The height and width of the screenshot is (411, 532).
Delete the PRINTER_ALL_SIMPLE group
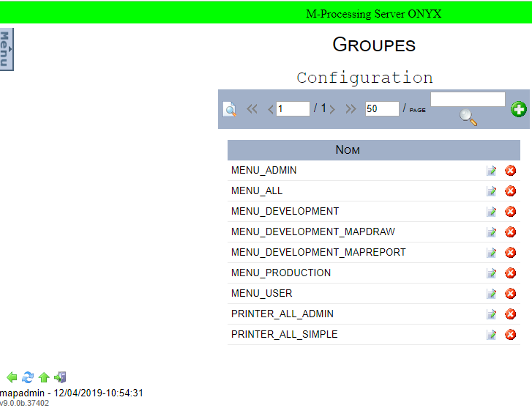click(x=511, y=335)
